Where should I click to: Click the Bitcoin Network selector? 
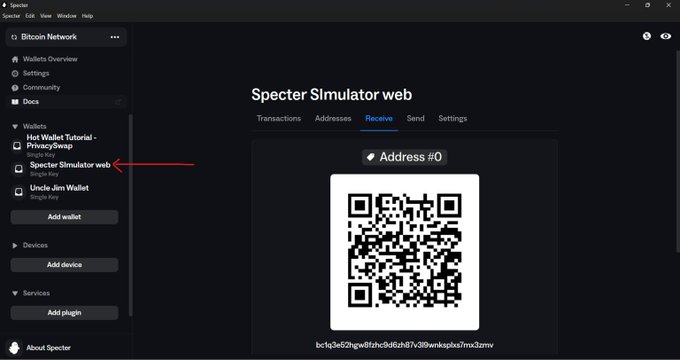tap(66, 37)
